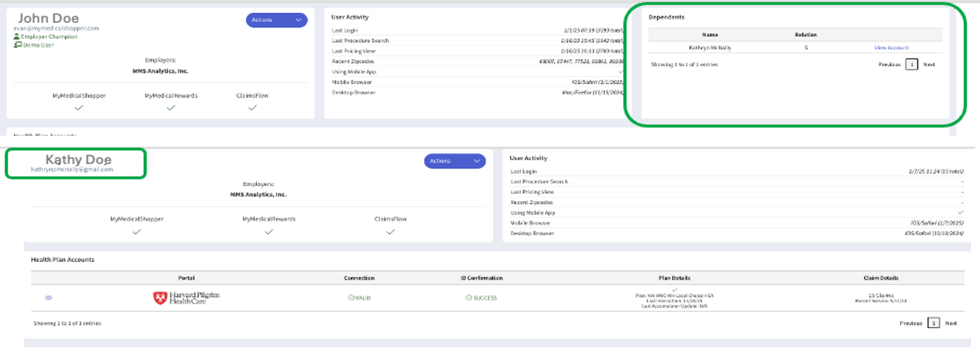The image size is (980, 348).
Task: Click the Harvard Pilgrim Health Care logo
Action: 186,298
